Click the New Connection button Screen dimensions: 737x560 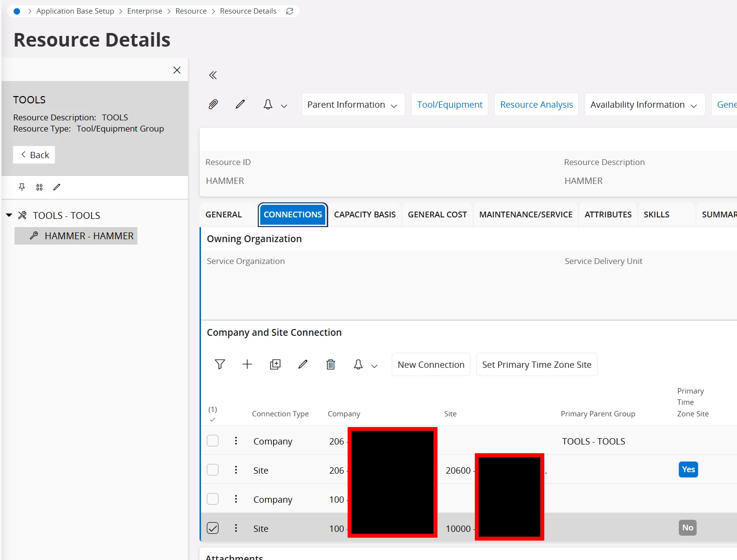tap(431, 365)
